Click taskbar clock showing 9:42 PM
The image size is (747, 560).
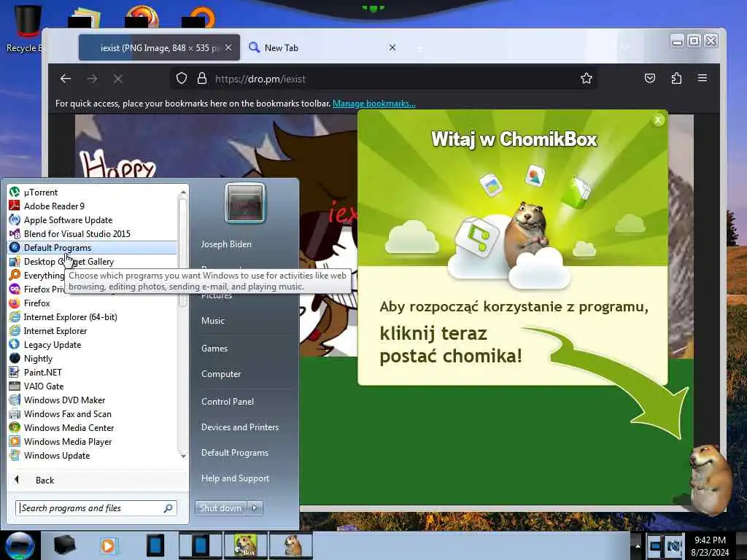pos(710,545)
